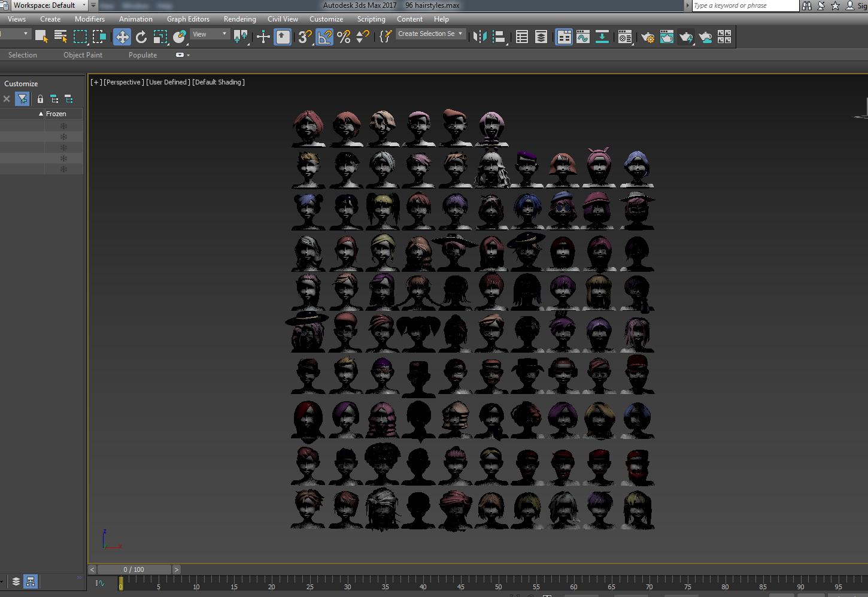This screenshot has width=868, height=597.
Task: Open the Rendering menu
Action: click(x=239, y=19)
